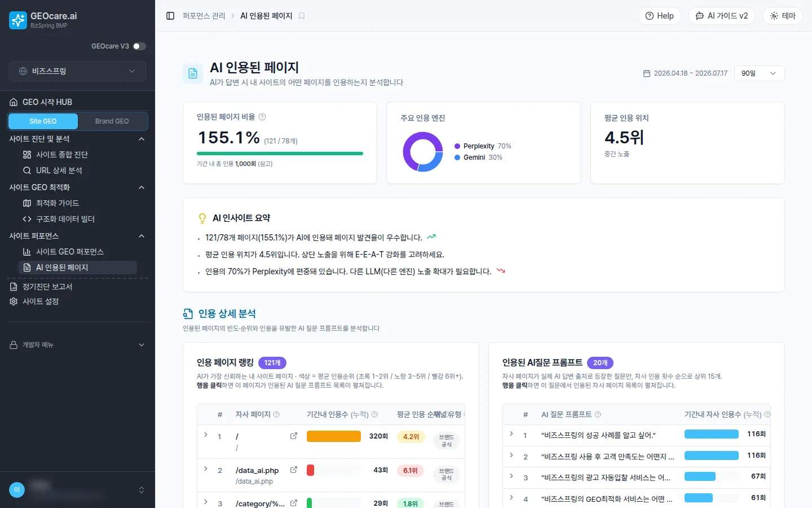The image size is (812, 508).
Task: Click help icon beside 기간내 자사 인용수 header
Action: pyautogui.click(x=767, y=414)
